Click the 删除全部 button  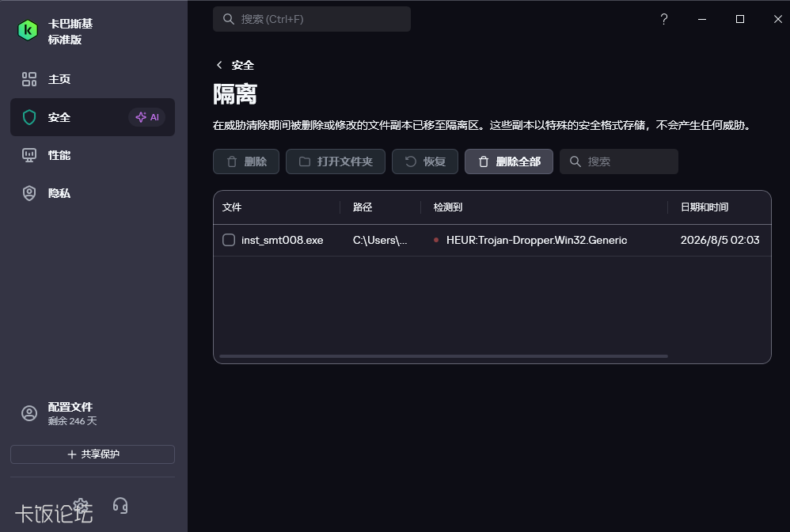click(509, 161)
